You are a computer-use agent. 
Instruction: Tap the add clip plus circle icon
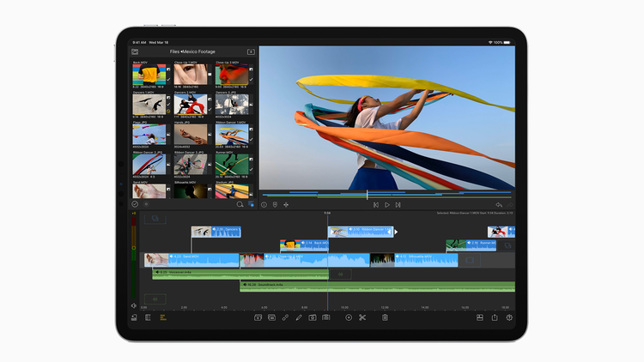point(349,317)
